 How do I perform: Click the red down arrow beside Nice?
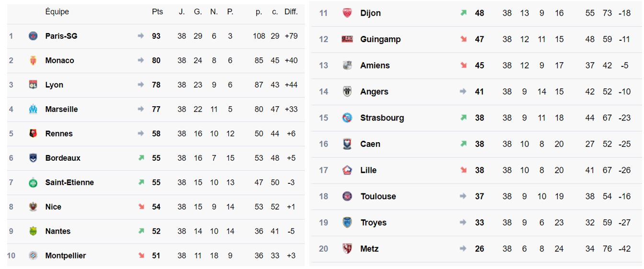(141, 206)
